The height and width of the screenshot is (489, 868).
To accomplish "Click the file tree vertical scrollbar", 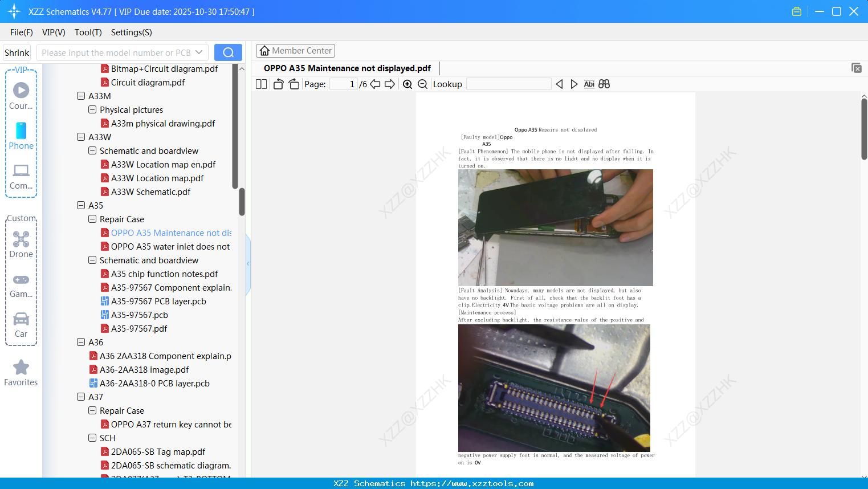I will 242,202.
